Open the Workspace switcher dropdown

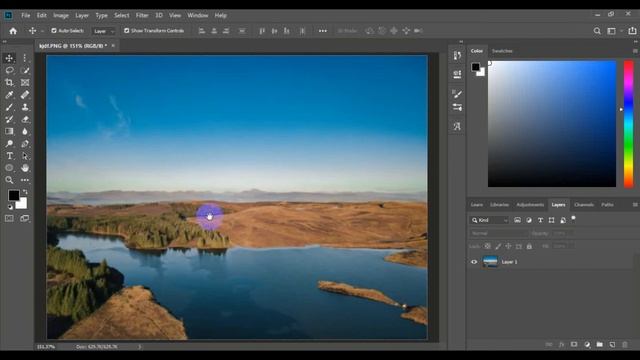[614, 31]
